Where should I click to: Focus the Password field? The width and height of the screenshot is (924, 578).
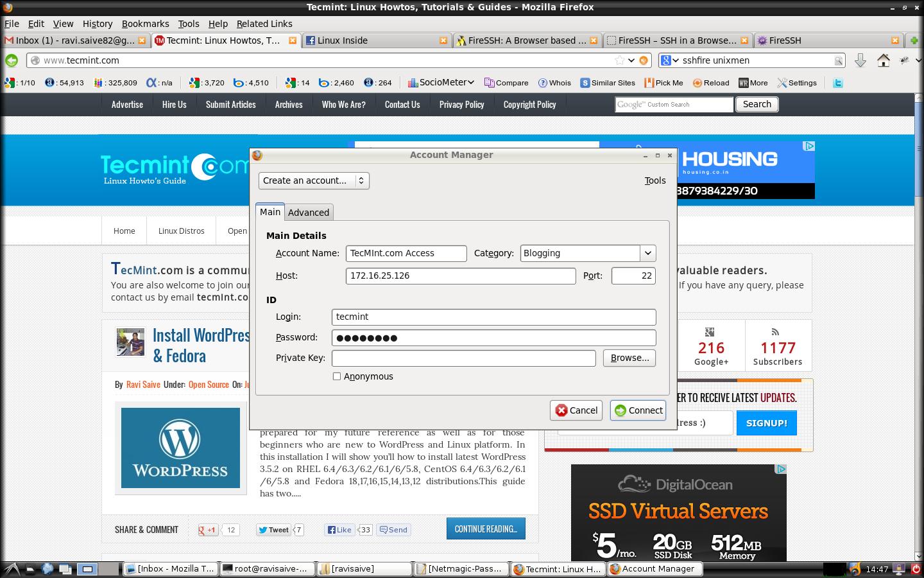click(494, 338)
